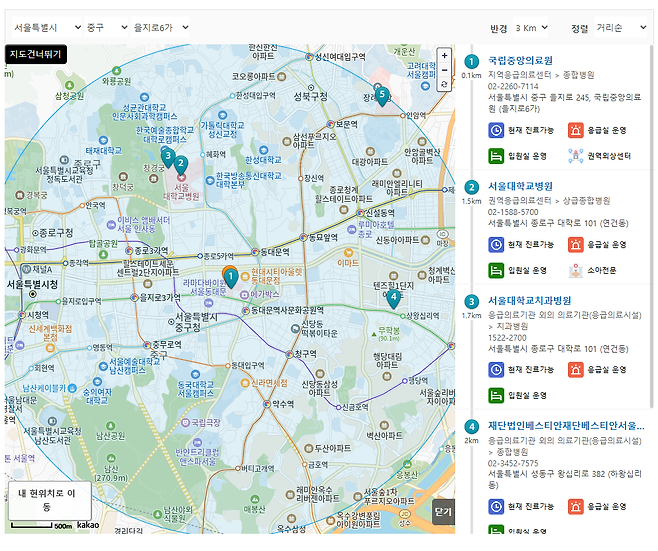The image size is (658, 551).
Task: Click 입원실 운영 icon for 서울대학교치과병원
Action: (x=496, y=395)
